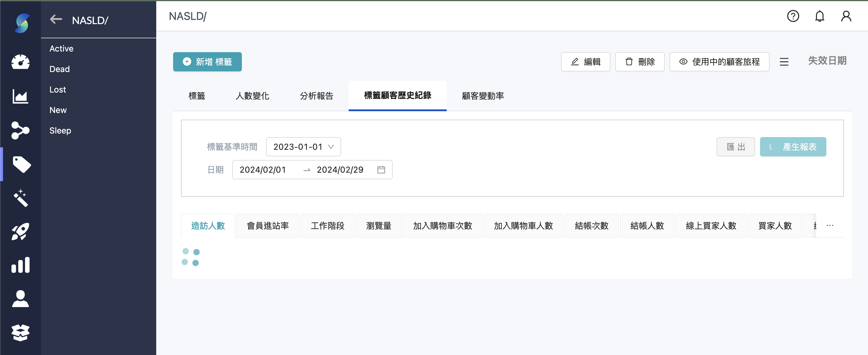Open the 標籤基準時間 date dropdown

click(x=303, y=147)
